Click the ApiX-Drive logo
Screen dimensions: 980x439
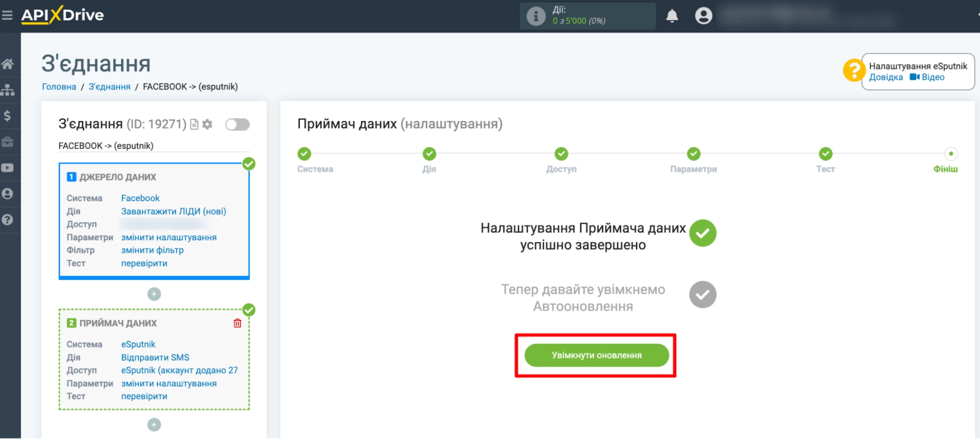point(62,15)
